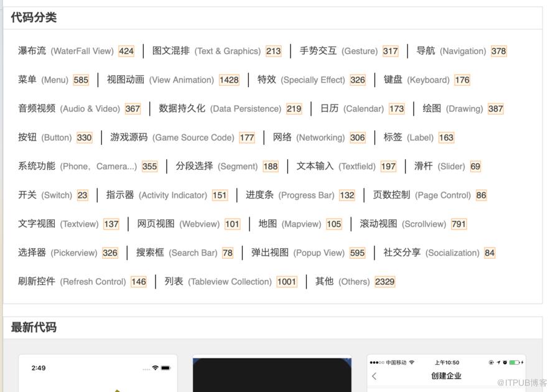Open the code thumbnail showing 2:49
Screen dimensions: 553x392
[x=98, y=373]
